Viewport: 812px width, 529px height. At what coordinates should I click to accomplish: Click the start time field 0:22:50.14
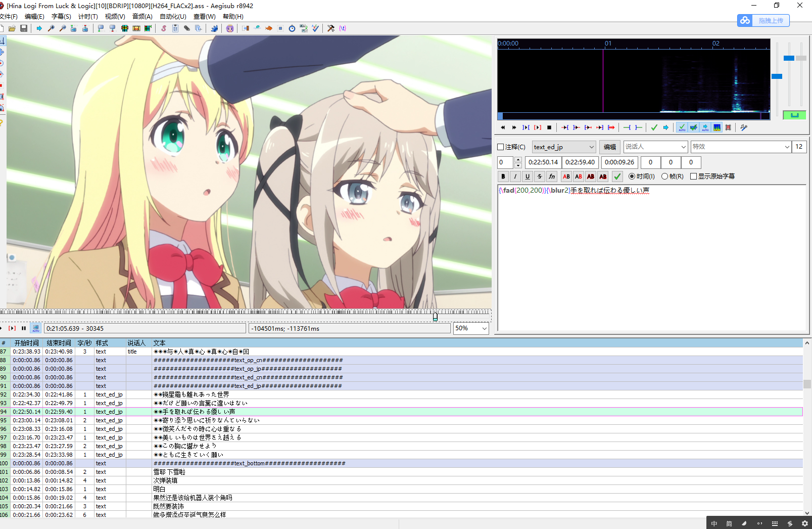tap(543, 162)
